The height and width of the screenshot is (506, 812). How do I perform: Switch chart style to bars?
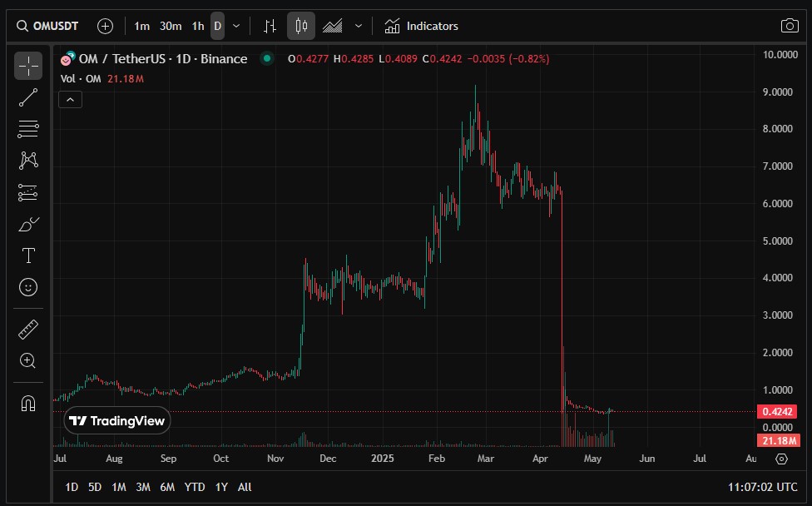[270, 26]
